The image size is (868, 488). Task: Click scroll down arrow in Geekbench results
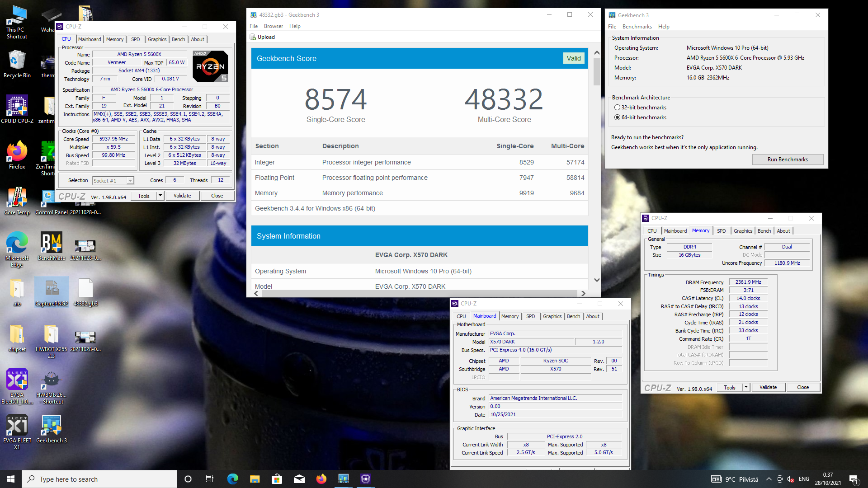click(x=597, y=280)
